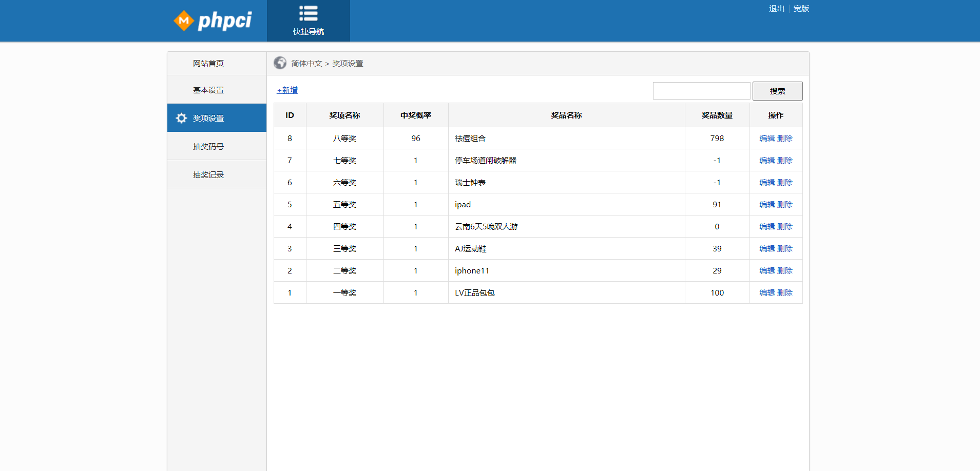Delete the AJ运动鞋 prize row
The height and width of the screenshot is (471, 980).
click(x=785, y=249)
